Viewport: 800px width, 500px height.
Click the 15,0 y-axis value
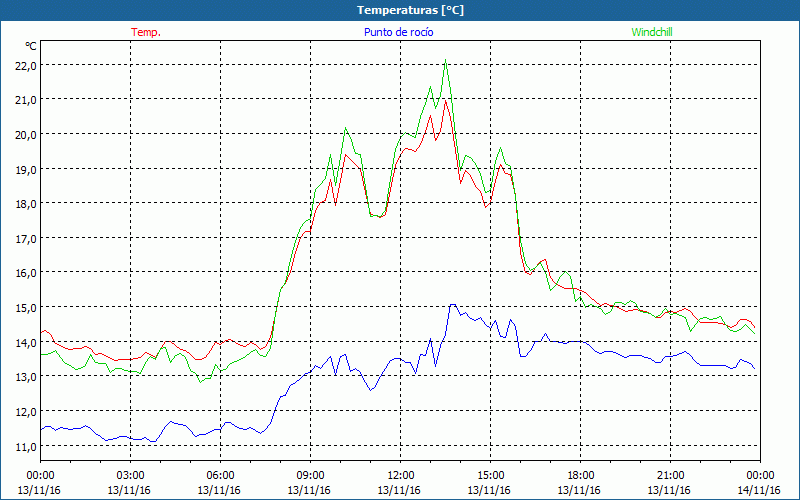[27, 308]
